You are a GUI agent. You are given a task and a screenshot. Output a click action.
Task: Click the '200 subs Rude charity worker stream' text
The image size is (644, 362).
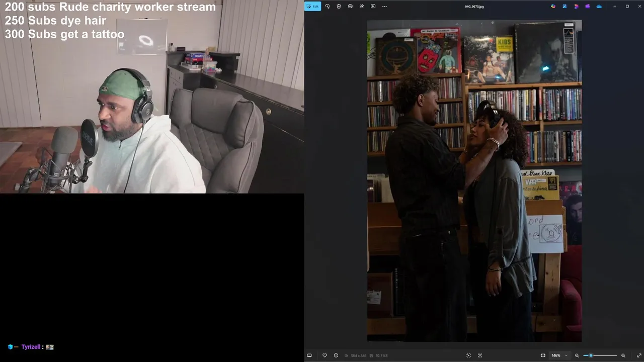pyautogui.click(x=110, y=7)
